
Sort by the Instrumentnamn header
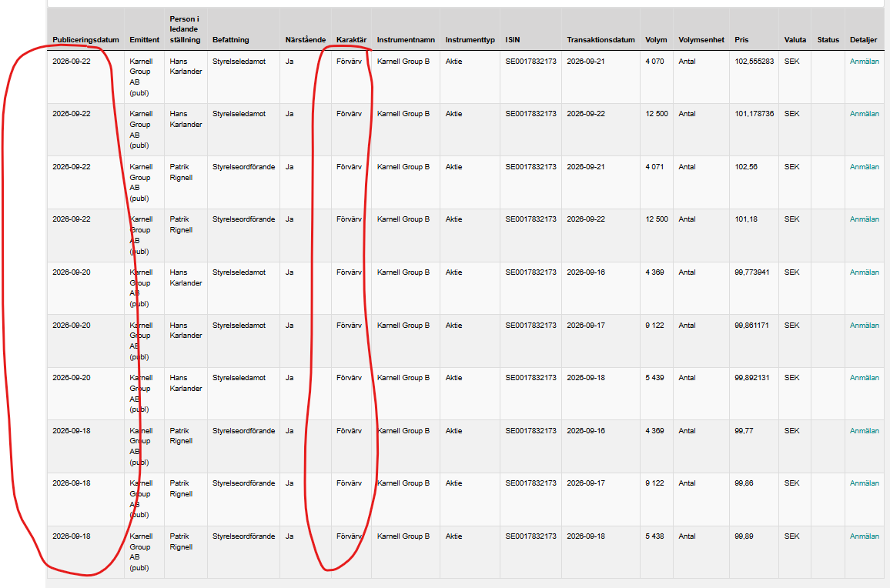point(406,40)
